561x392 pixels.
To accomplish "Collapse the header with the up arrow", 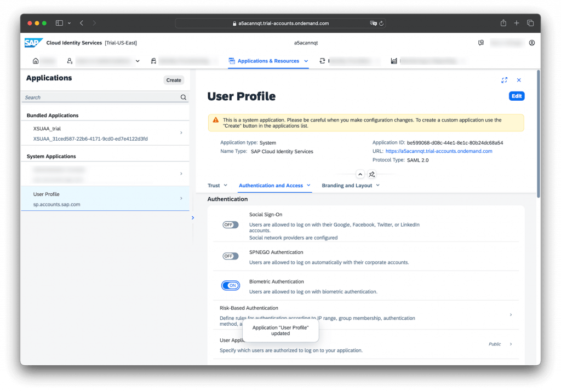I will 360,174.
